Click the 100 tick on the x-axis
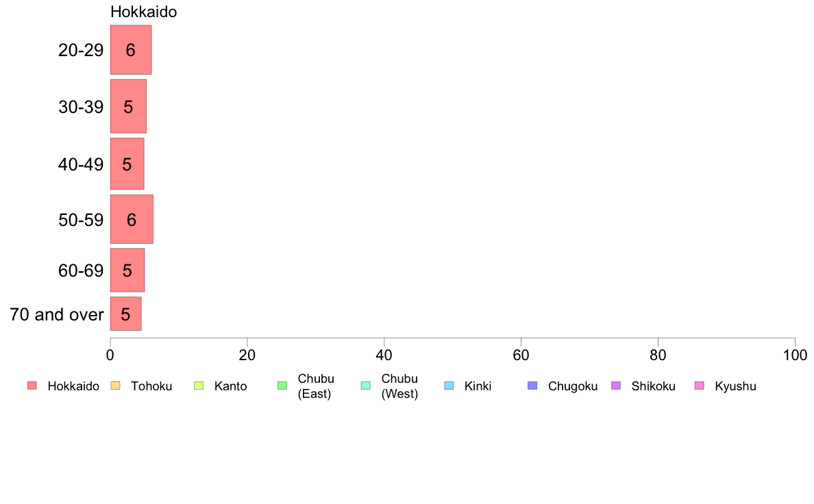The image size is (814, 504). click(795, 355)
